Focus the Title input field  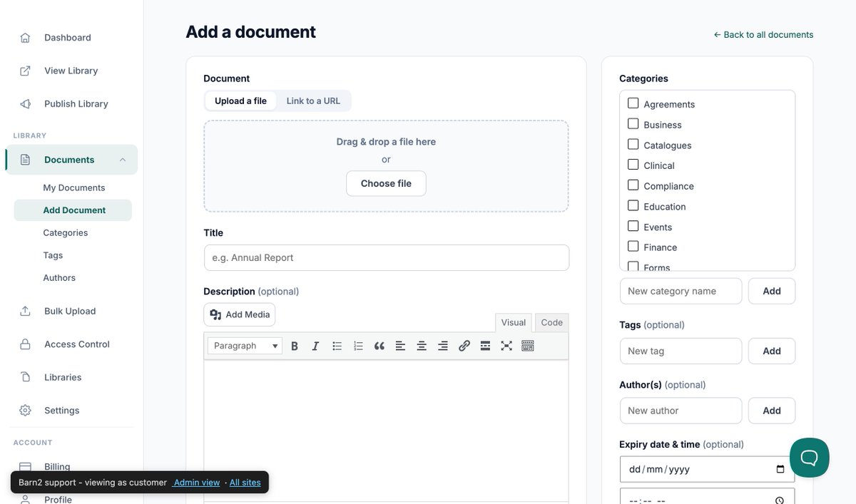(x=386, y=257)
